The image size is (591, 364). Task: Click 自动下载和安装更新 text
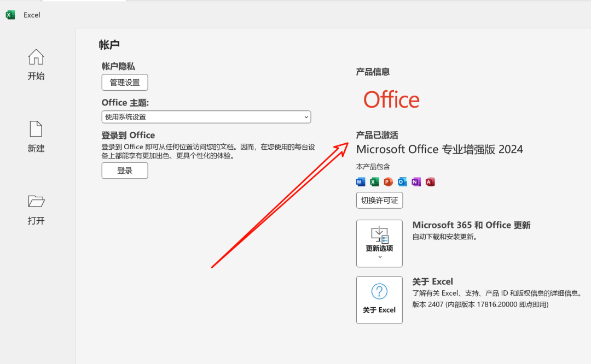click(445, 237)
